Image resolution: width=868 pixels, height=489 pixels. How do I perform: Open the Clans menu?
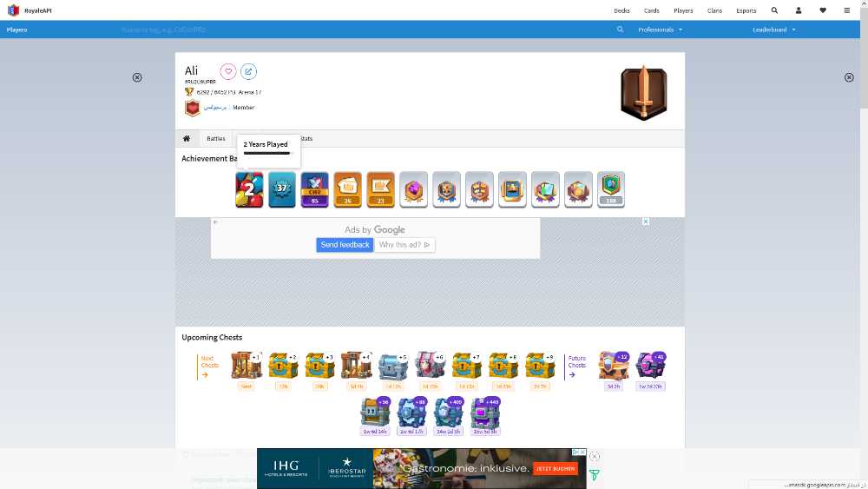pos(714,10)
